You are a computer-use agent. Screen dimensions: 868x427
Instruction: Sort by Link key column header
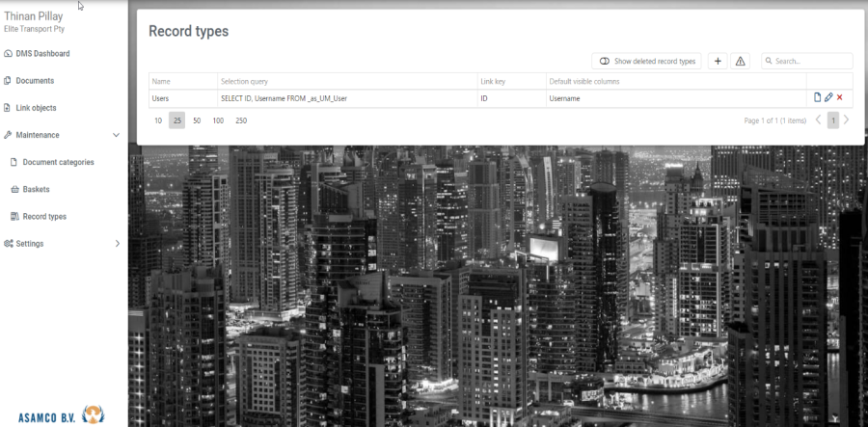(x=511, y=81)
